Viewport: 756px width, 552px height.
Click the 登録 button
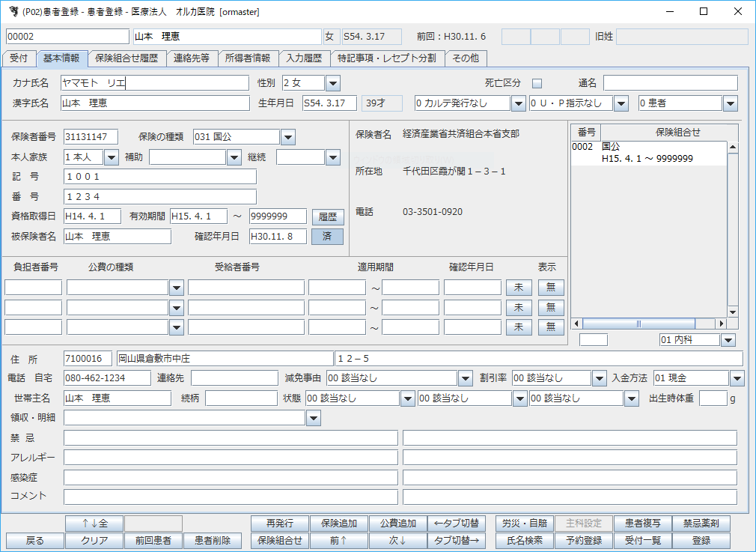701,541
